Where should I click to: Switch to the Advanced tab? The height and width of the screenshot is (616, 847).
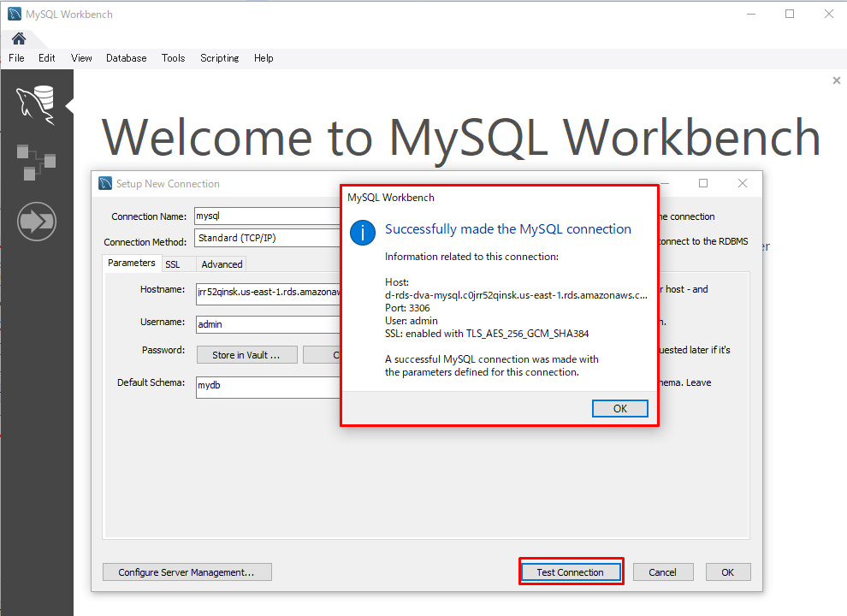(x=222, y=264)
